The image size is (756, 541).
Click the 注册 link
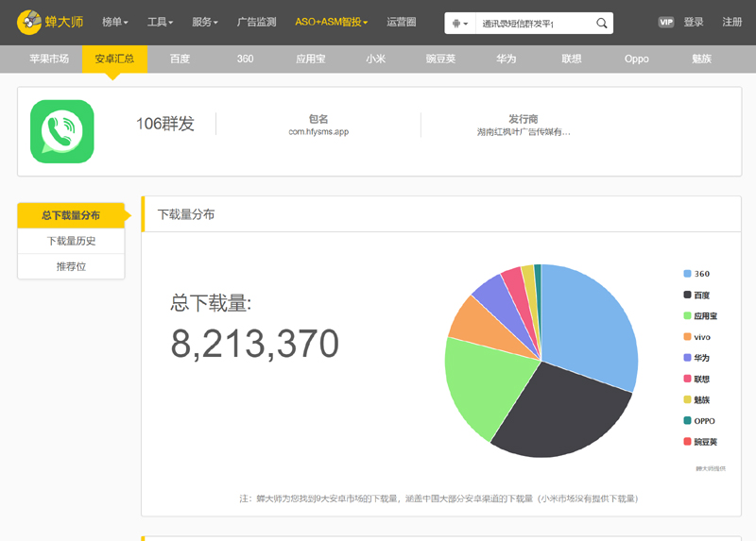[731, 22]
